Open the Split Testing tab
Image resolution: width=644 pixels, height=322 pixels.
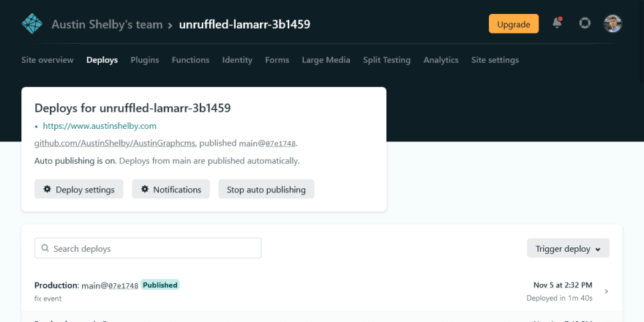click(x=386, y=60)
